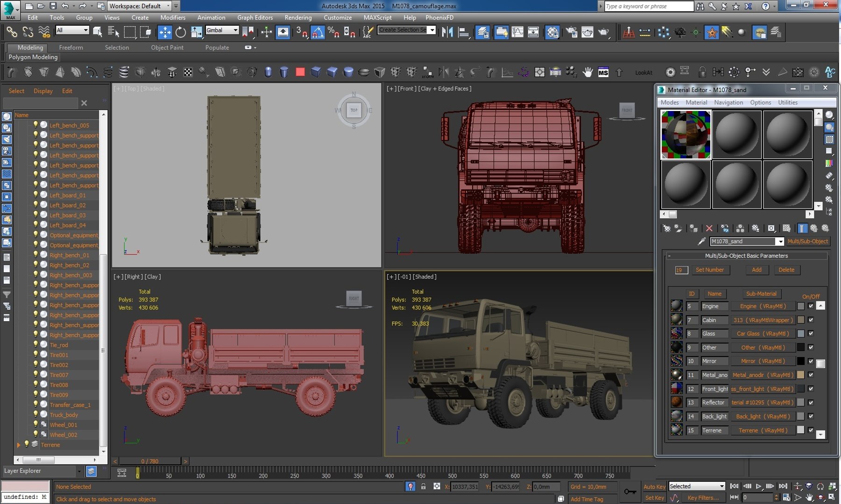Click the Metal_anodir sub-material color swatch
Image resolution: width=841 pixels, height=504 pixels.
tap(800, 375)
